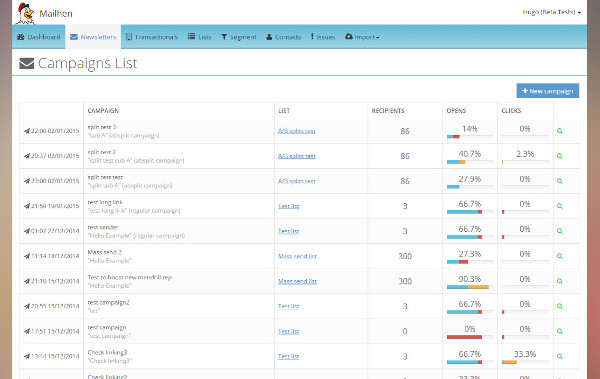Click the sent plane icon for split test 3
600x379 pixels.
[x=27, y=131]
